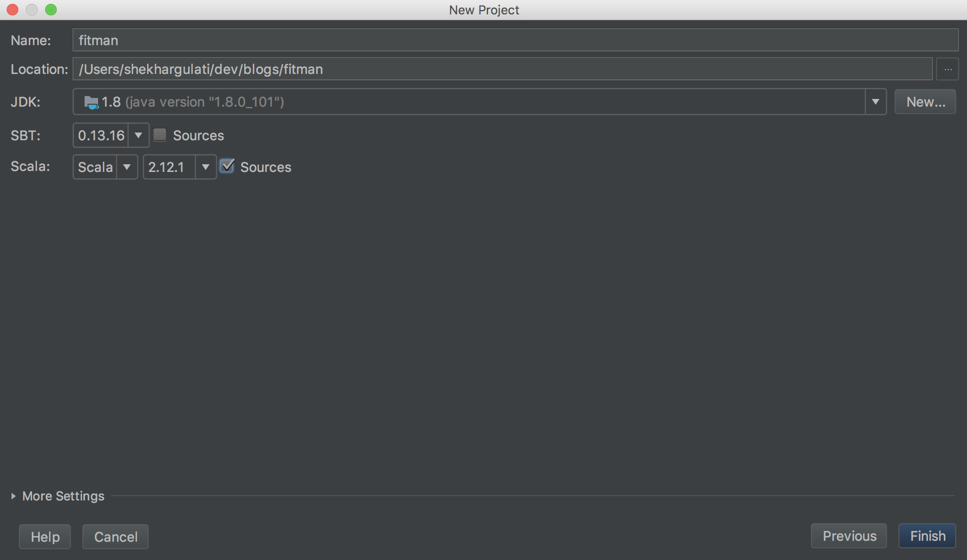967x560 pixels.
Task: Click the New... JDK button
Action: point(925,102)
